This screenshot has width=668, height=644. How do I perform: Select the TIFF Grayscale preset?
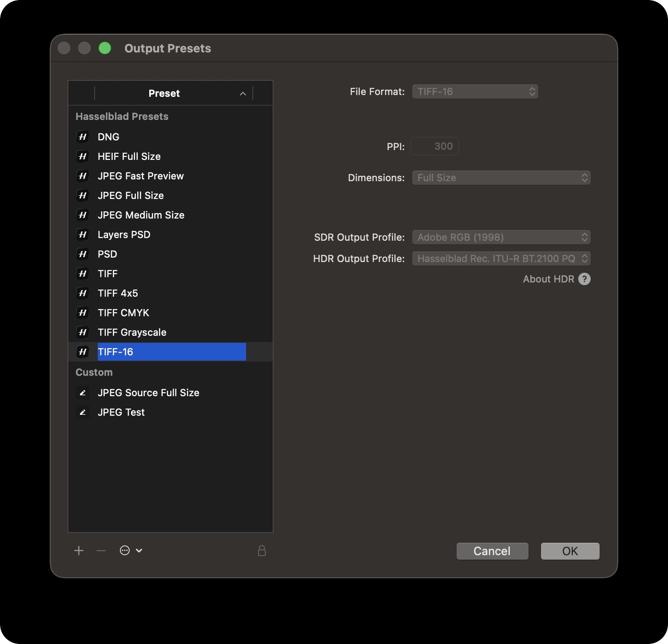pyautogui.click(x=171, y=332)
